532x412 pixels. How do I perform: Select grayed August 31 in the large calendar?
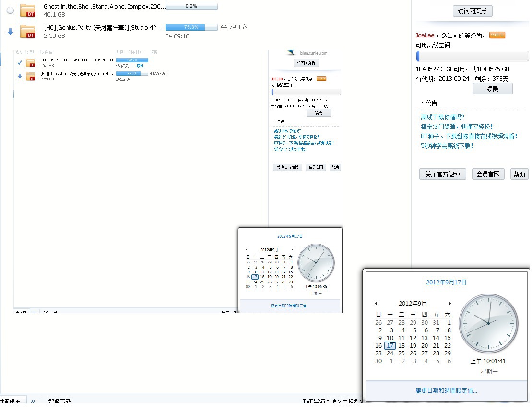436,322
